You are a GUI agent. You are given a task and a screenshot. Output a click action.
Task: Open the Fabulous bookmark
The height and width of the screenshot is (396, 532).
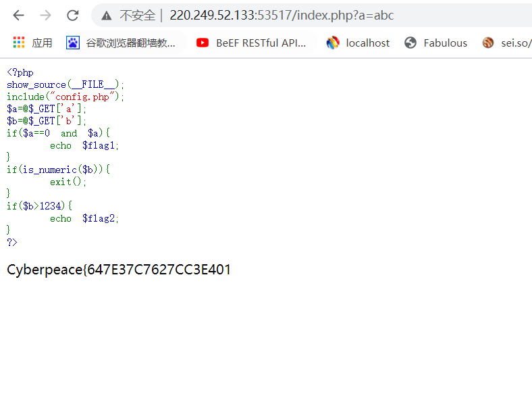pyautogui.click(x=445, y=43)
